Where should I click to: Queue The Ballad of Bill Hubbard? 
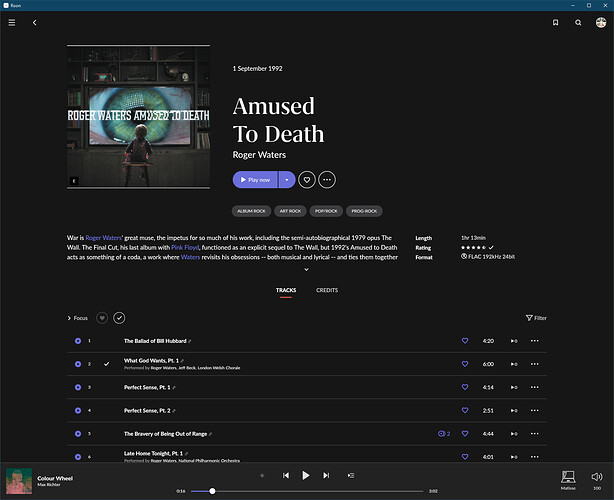coord(514,341)
